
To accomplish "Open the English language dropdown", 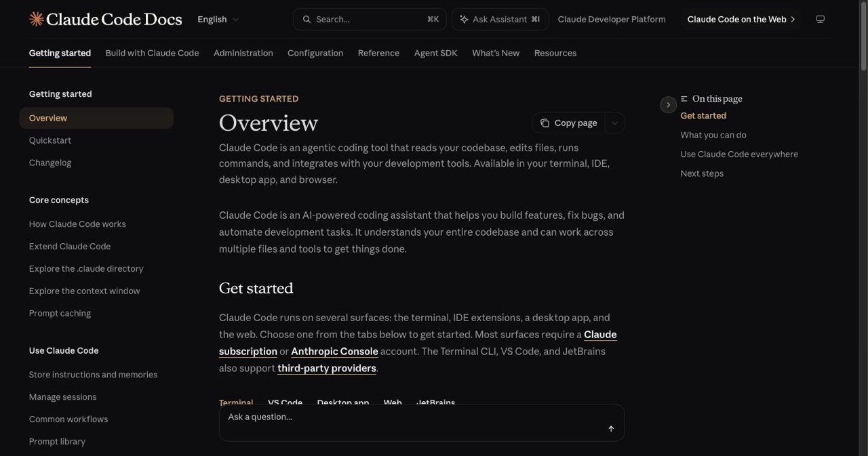I will click(x=218, y=20).
